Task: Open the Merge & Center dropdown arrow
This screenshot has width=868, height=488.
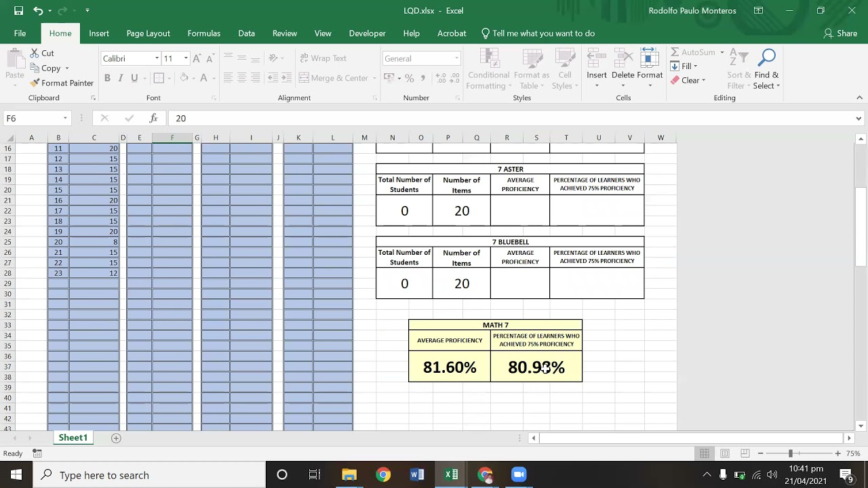Action: [374, 78]
